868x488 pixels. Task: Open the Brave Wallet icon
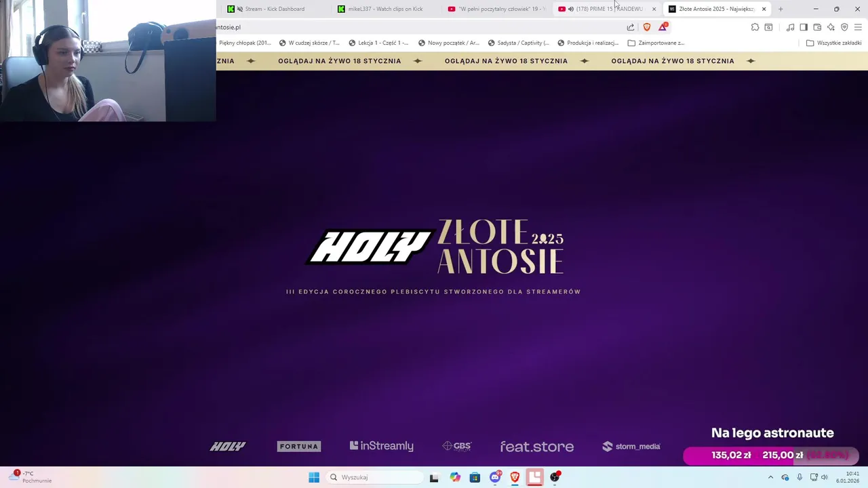click(x=817, y=27)
